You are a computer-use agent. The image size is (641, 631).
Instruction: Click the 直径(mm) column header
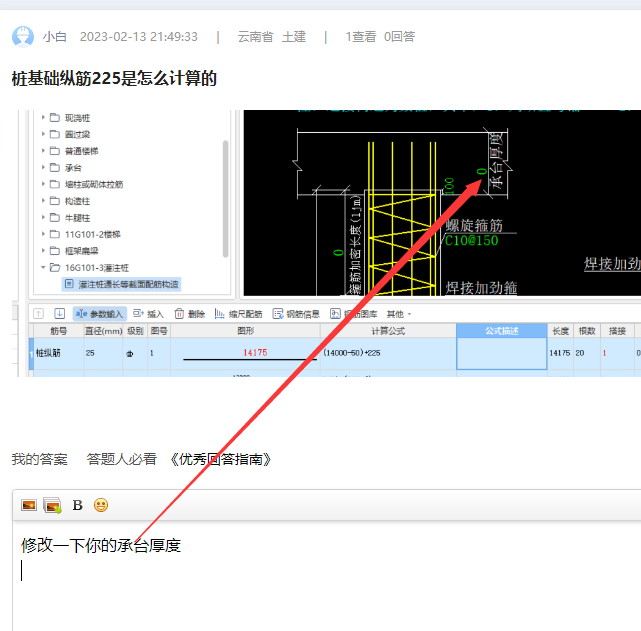click(103, 331)
